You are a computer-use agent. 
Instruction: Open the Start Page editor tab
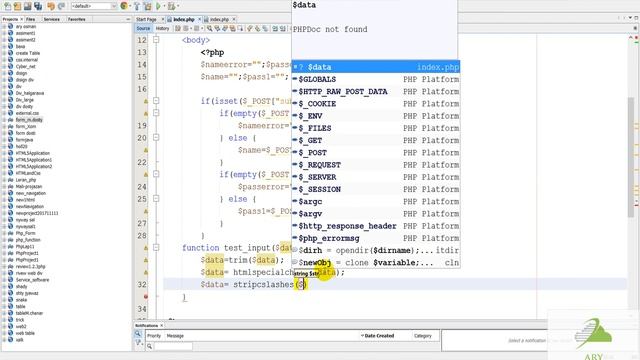click(x=146, y=19)
